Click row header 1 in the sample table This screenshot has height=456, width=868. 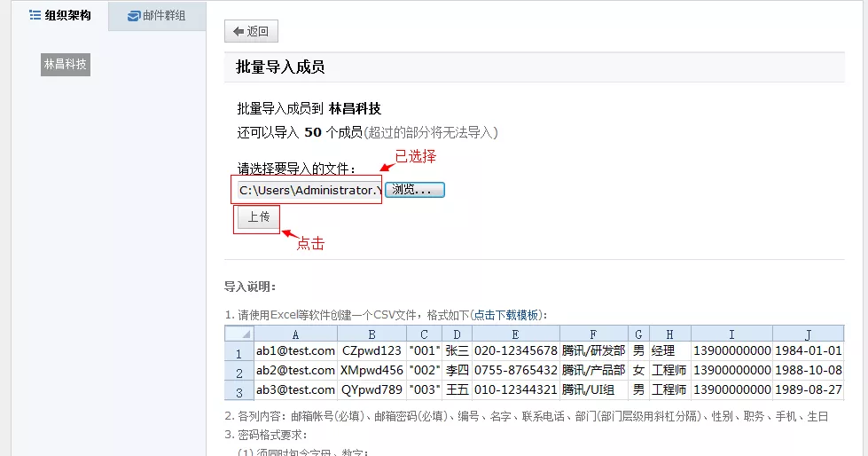(239, 351)
